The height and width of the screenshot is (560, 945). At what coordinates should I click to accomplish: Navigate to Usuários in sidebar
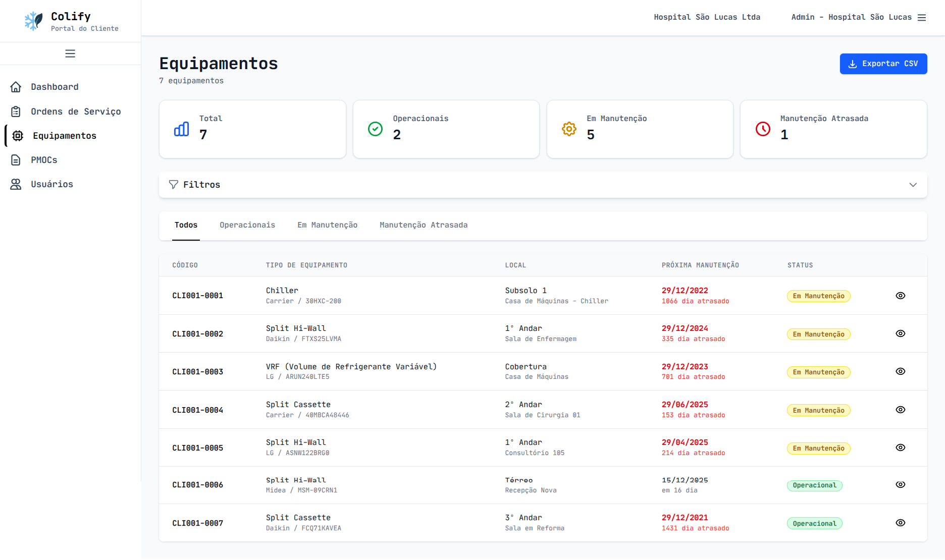pos(52,184)
